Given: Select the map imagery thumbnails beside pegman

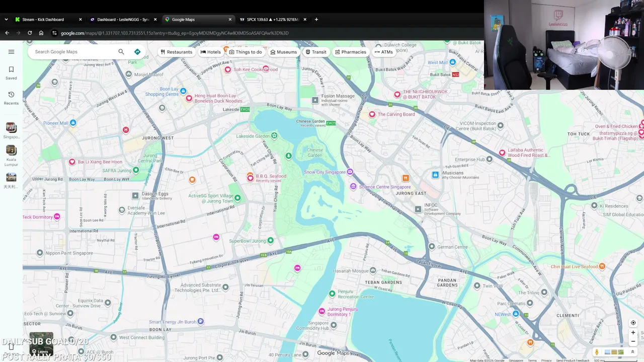Looking at the screenshot, I should (x=614, y=352).
